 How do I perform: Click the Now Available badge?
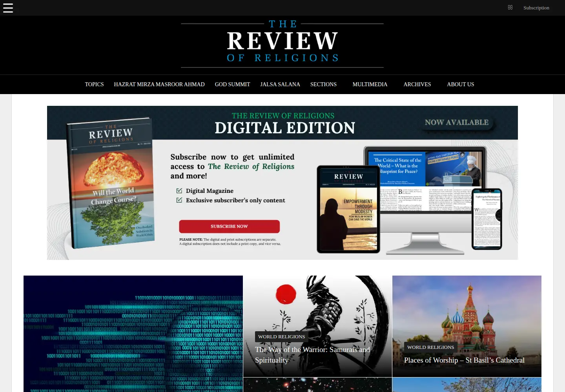[457, 123]
